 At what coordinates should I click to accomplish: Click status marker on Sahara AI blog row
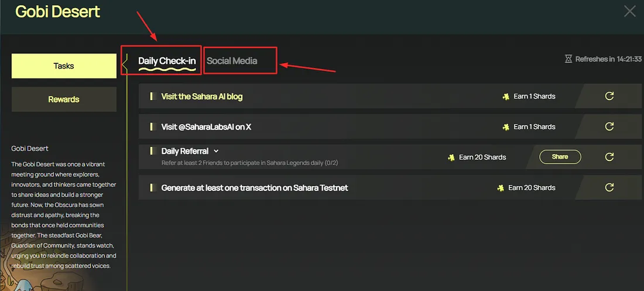[x=153, y=96]
